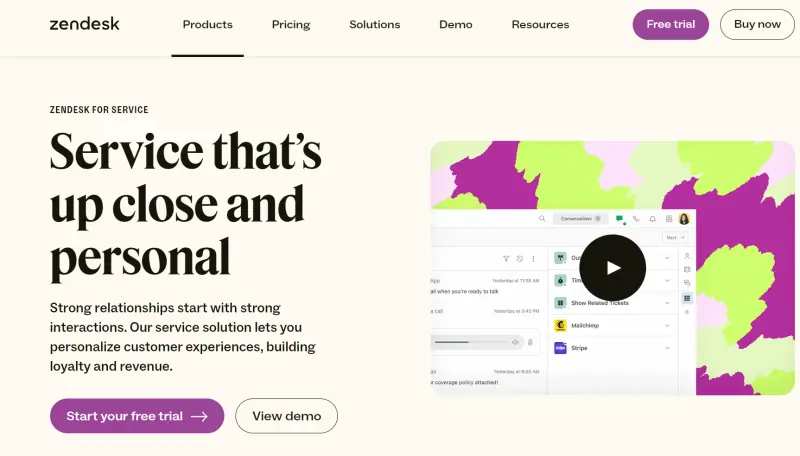Open the Pricing page
Image resolution: width=800 pixels, height=456 pixels.
point(291,24)
